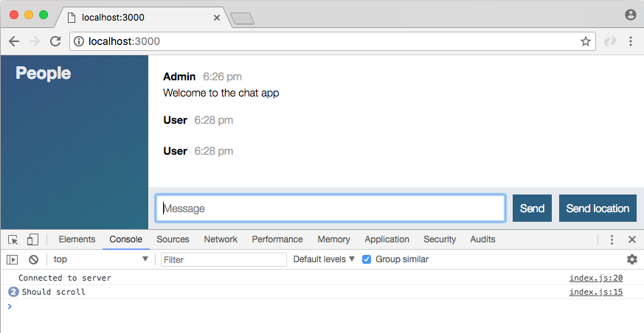The width and height of the screenshot is (644, 333).
Task: Toggle the Group similar checkbox
Action: 367,259
